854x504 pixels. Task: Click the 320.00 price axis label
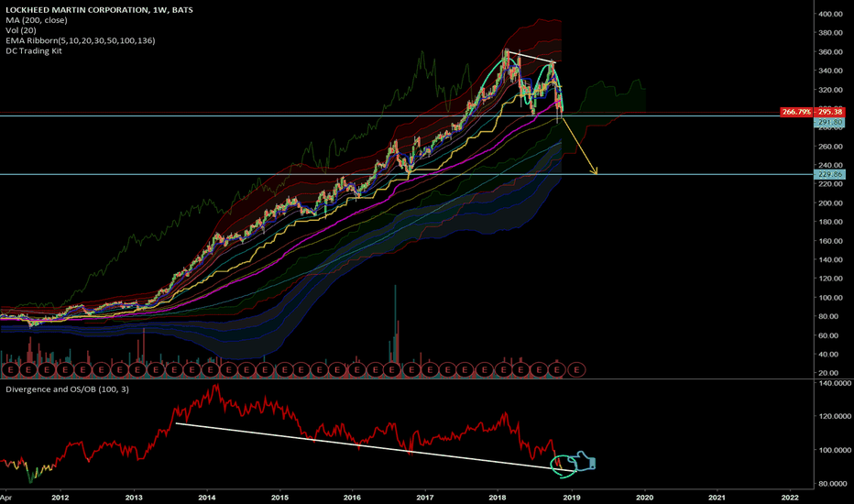(830, 90)
